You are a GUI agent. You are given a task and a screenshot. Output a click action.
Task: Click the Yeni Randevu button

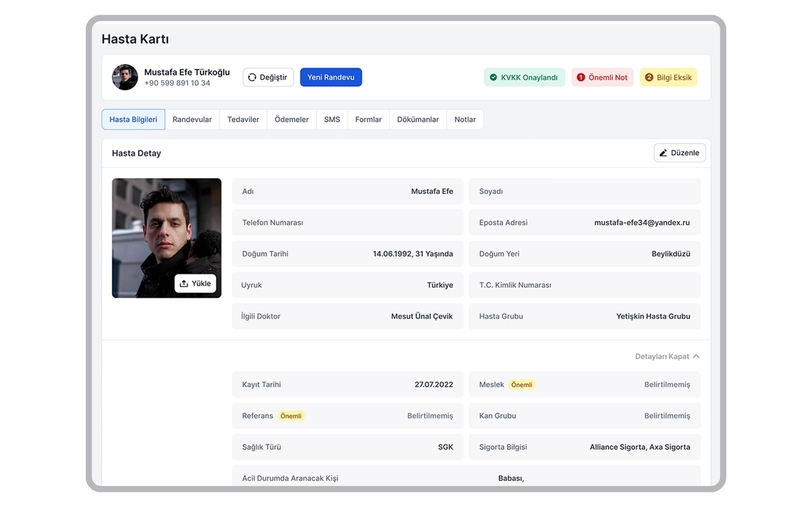pyautogui.click(x=331, y=77)
